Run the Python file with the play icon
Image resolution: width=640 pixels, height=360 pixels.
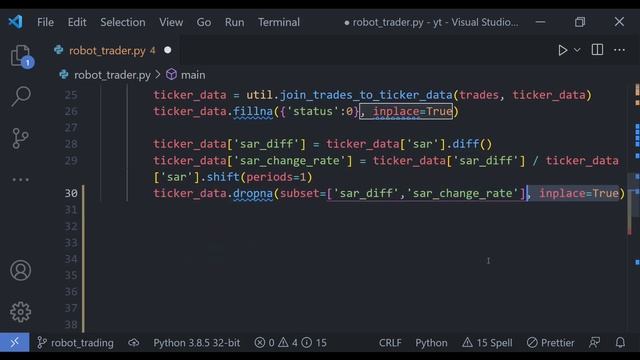562,50
